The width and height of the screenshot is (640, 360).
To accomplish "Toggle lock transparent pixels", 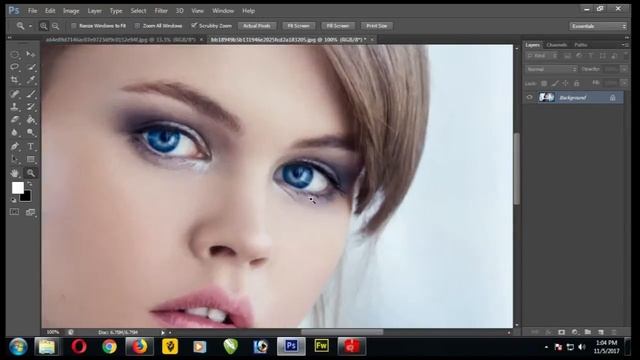I will [x=544, y=83].
